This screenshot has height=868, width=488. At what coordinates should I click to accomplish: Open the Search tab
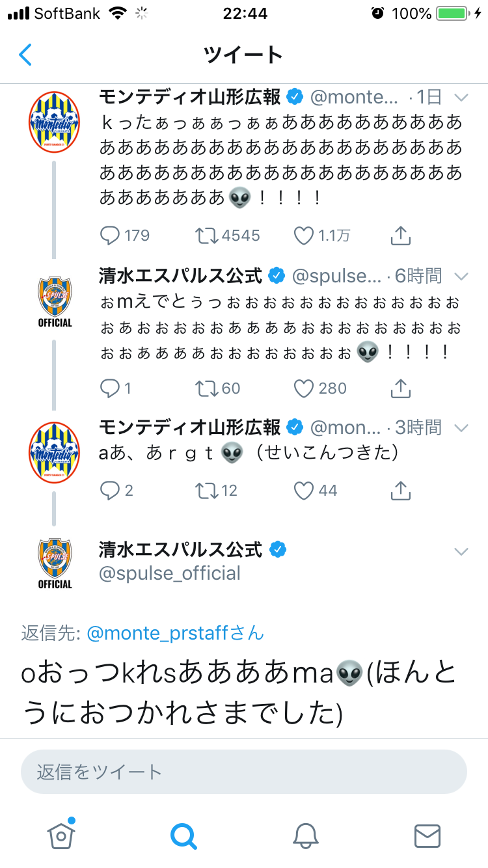183,835
